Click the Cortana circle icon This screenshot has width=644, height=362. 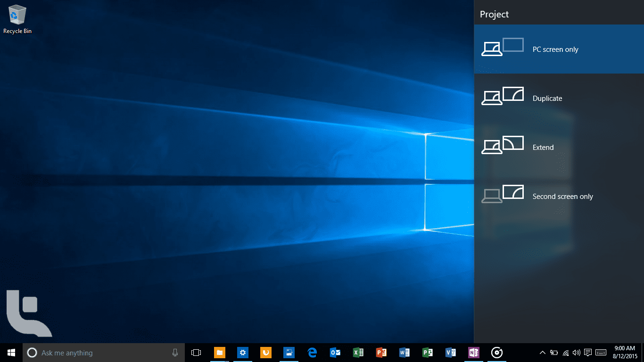[32, 353]
